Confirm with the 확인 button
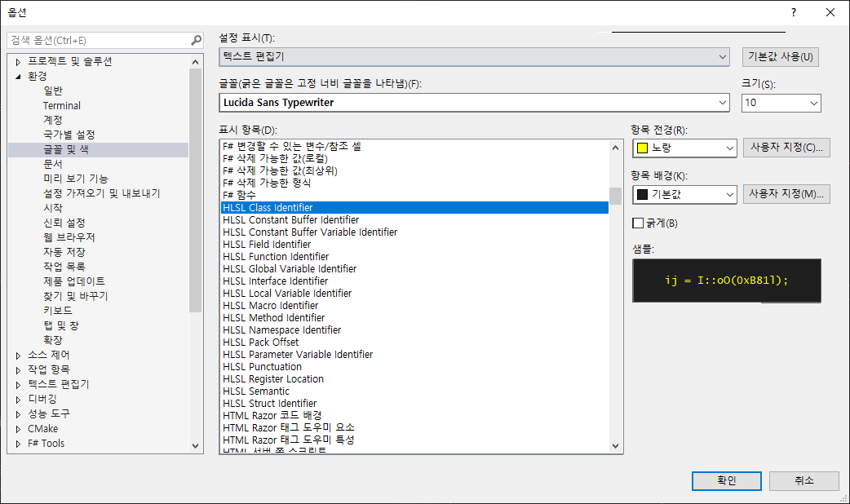 click(x=726, y=480)
